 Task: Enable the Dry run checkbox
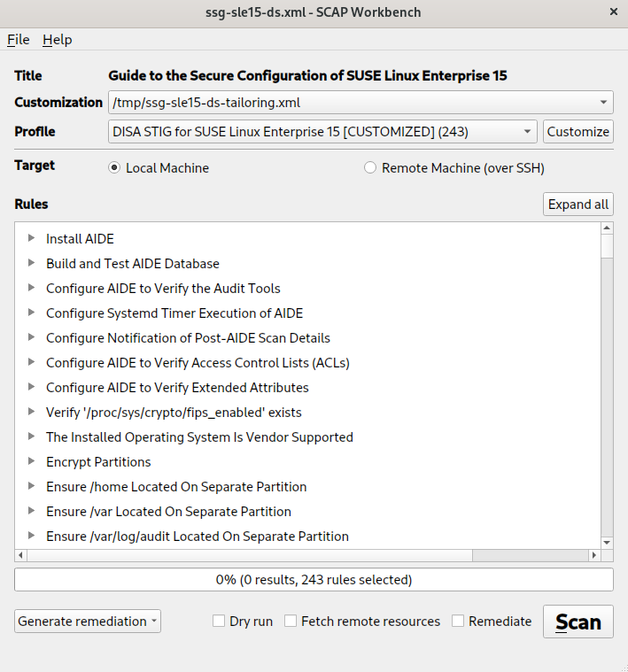click(219, 622)
